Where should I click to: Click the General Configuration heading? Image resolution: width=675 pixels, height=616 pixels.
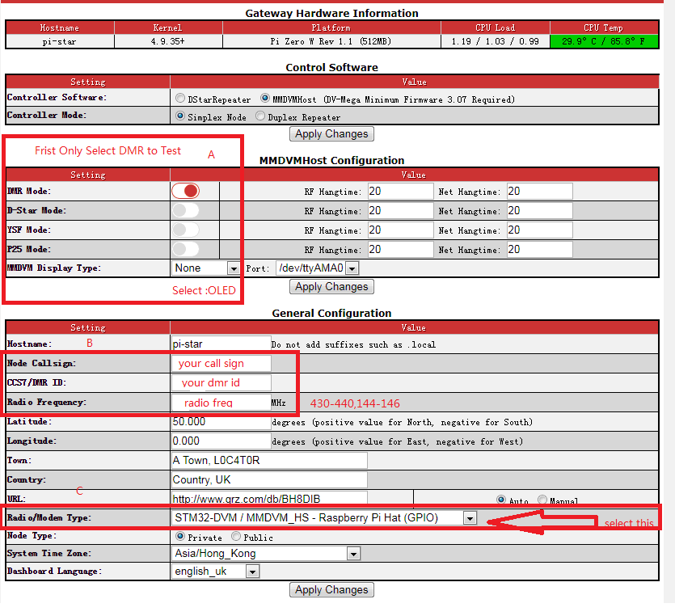pos(331,313)
